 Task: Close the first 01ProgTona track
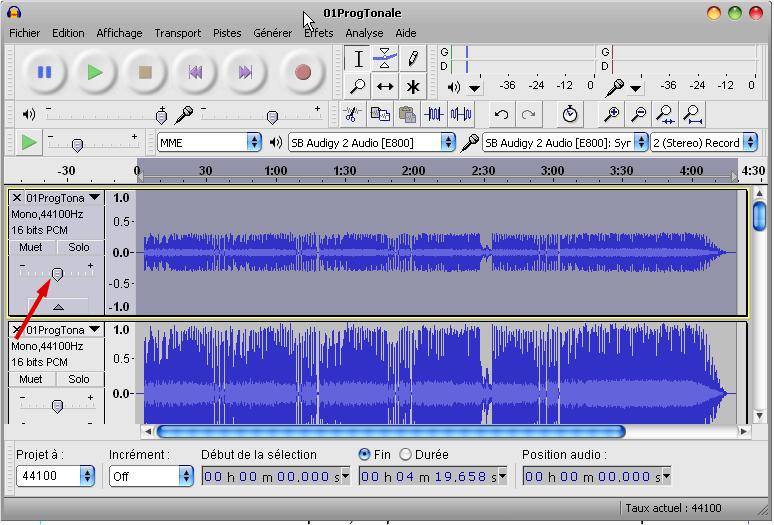pos(17,198)
